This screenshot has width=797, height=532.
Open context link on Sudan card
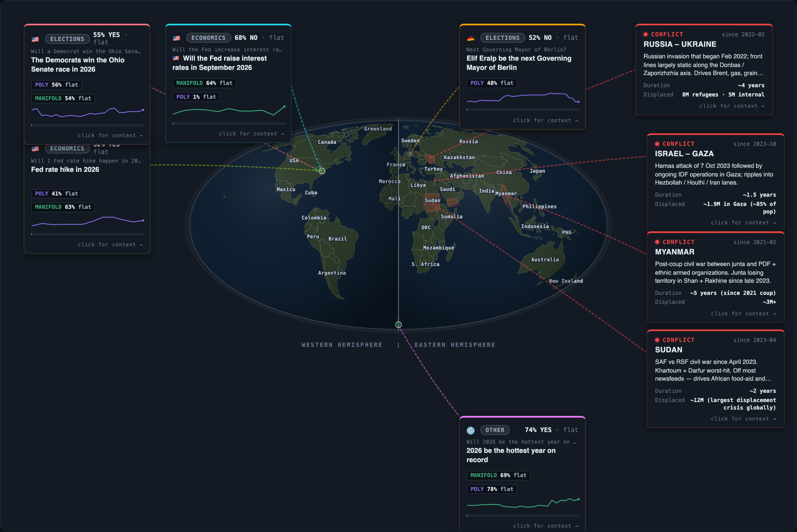tap(743, 419)
